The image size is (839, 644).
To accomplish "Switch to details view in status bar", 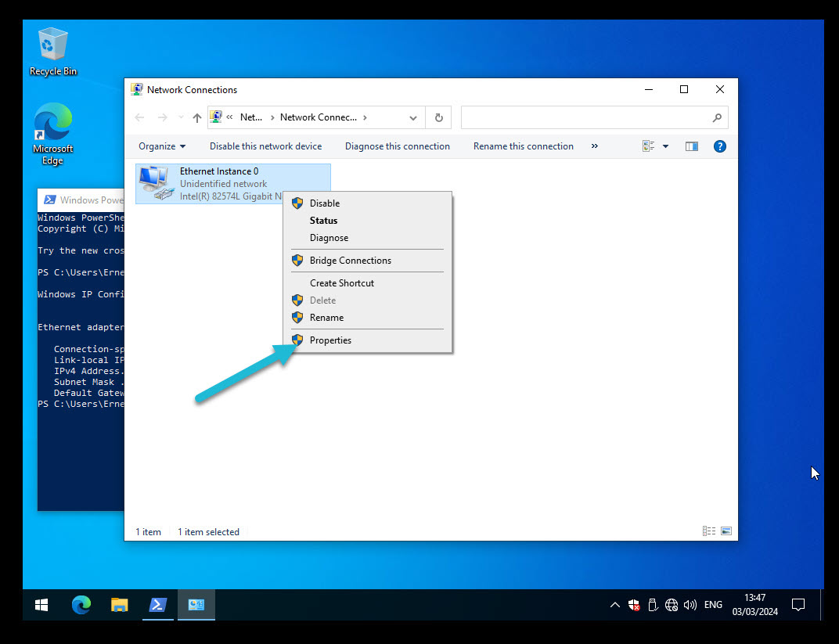I will (x=709, y=531).
